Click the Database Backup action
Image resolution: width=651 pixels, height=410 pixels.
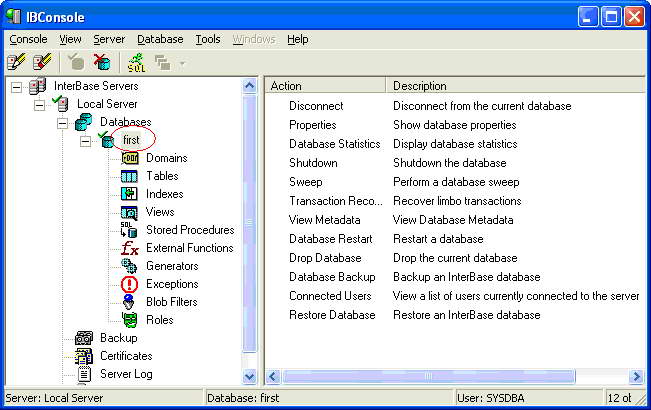332,277
